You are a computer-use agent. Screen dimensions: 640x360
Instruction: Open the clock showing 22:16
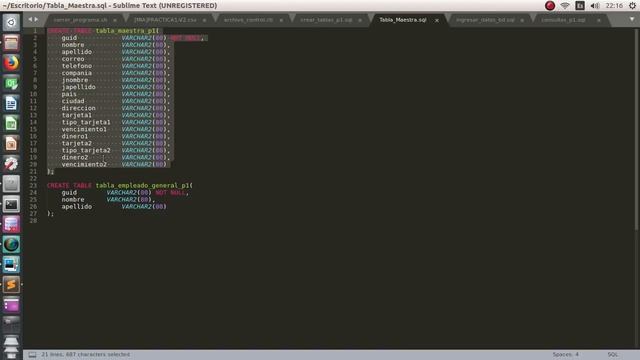click(x=614, y=6)
